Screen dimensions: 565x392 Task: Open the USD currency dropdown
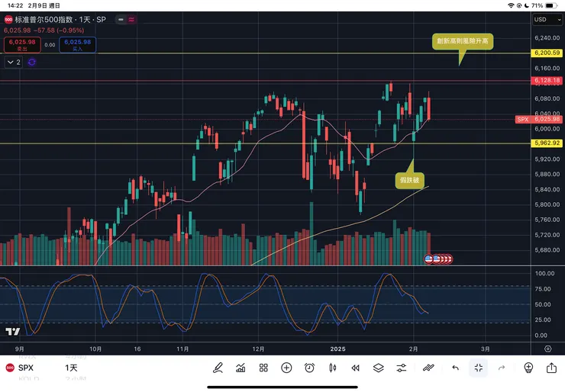[545, 20]
